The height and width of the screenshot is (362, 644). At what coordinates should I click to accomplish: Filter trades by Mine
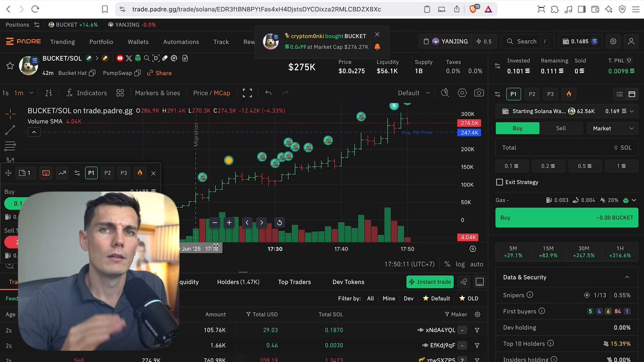point(389,298)
